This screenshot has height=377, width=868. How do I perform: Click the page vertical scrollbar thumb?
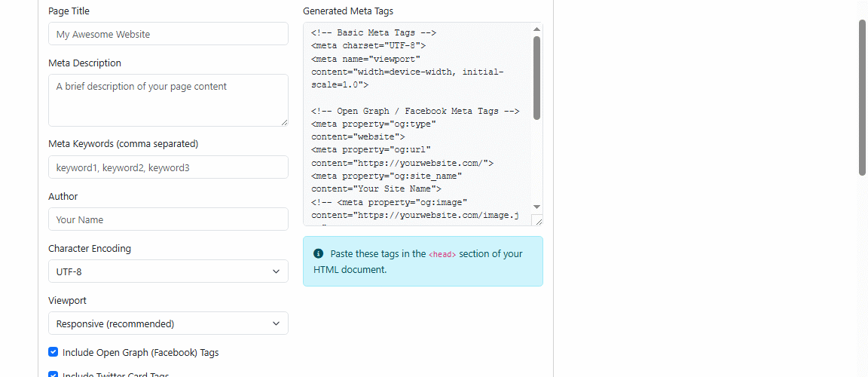pyautogui.click(x=863, y=97)
